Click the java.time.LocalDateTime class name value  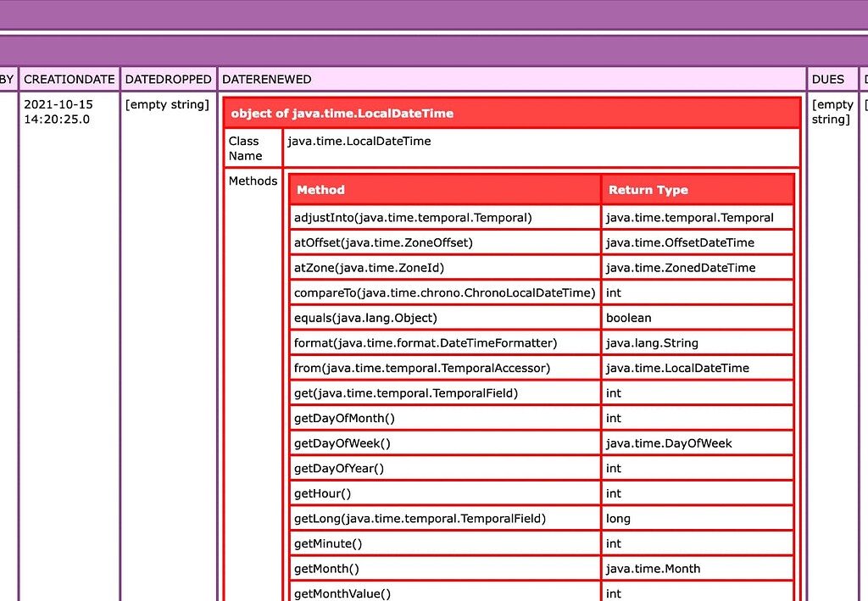tap(359, 141)
